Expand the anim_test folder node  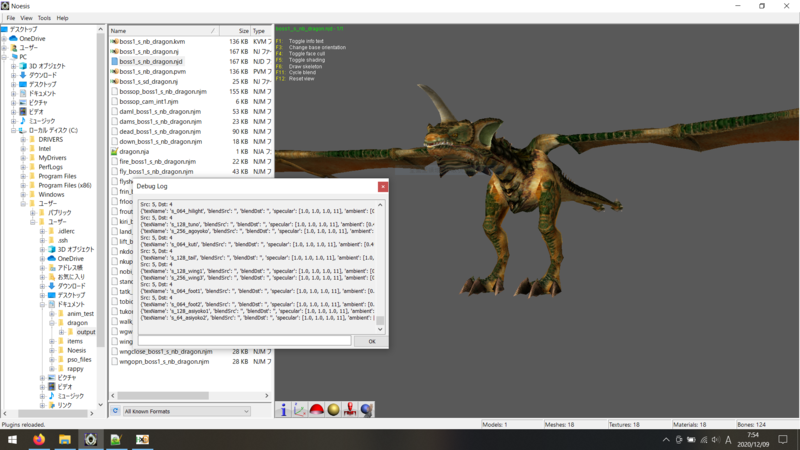tap(52, 313)
